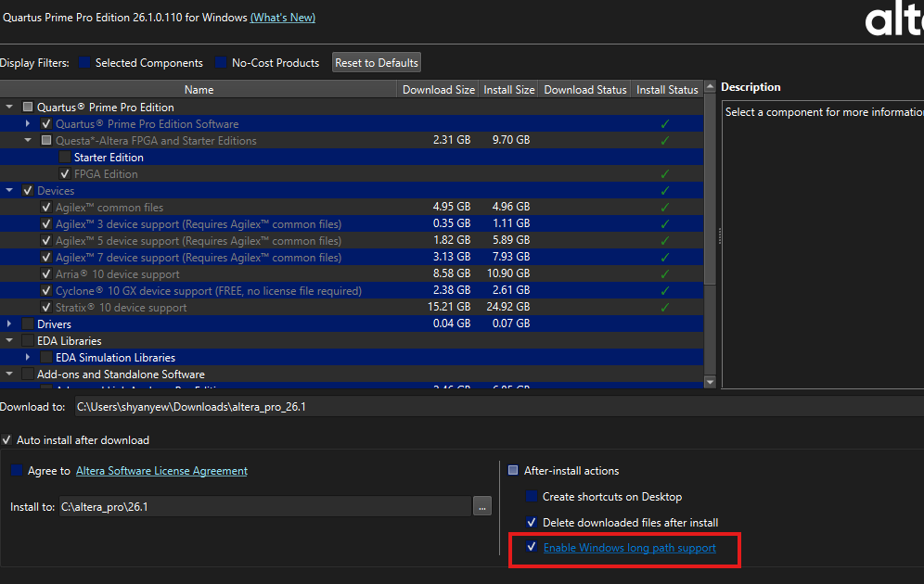Click the 2.31 GB Questa download size
This screenshot has height=584, width=924.
[452, 140]
